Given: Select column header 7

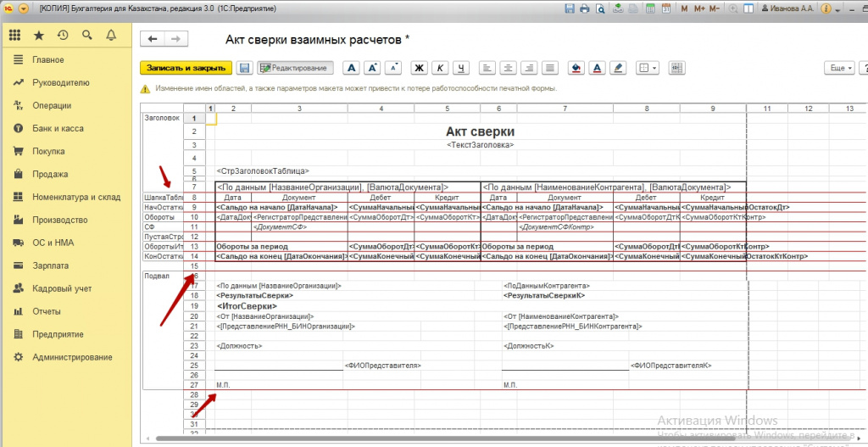Looking at the screenshot, I should click(x=565, y=109).
